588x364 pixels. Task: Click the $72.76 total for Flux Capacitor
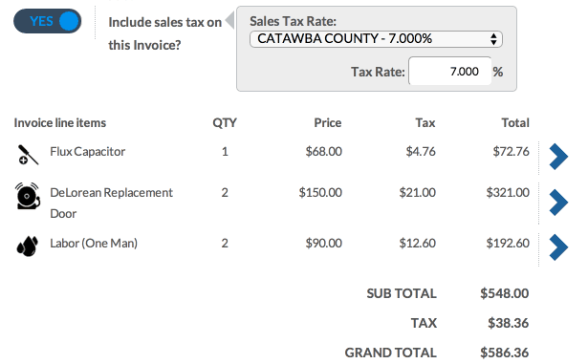[x=512, y=152]
